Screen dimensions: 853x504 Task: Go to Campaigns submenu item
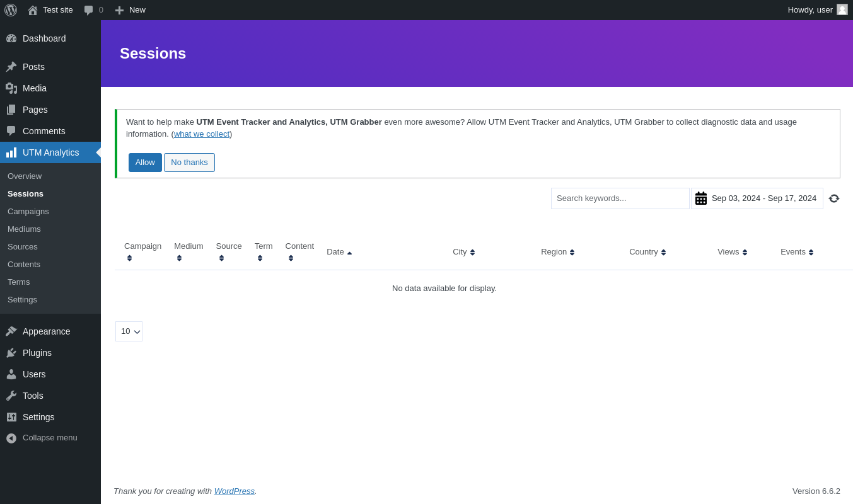[x=28, y=212]
